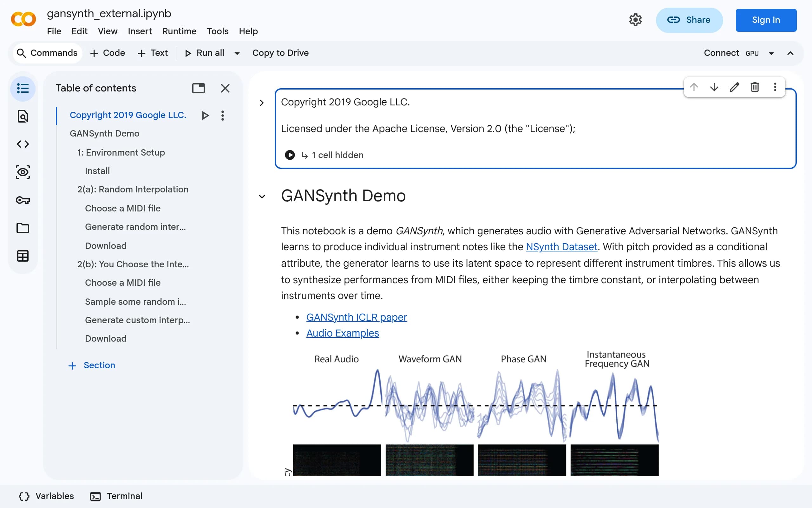Open Files folder icon in sidebar
Screen dimensions: 812x508
click(23, 228)
